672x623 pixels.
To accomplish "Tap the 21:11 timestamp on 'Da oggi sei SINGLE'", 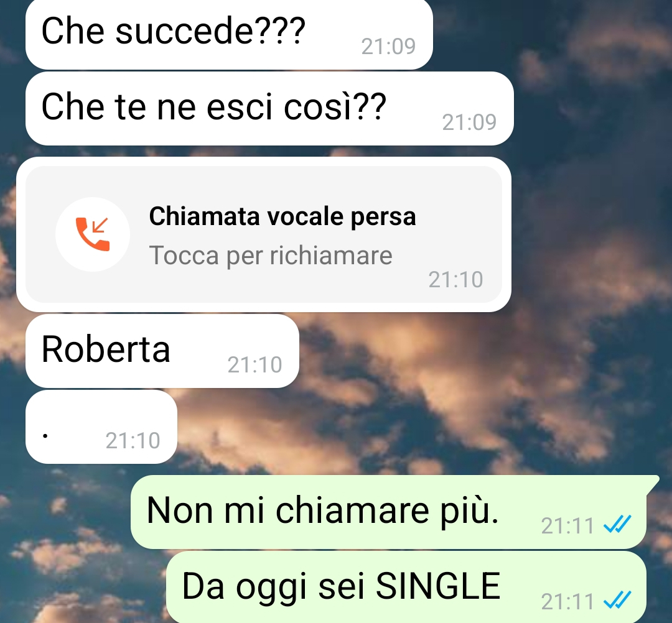I will pos(567,602).
